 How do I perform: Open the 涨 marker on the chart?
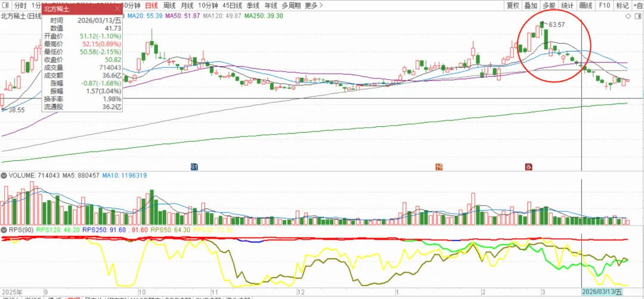[528, 166]
